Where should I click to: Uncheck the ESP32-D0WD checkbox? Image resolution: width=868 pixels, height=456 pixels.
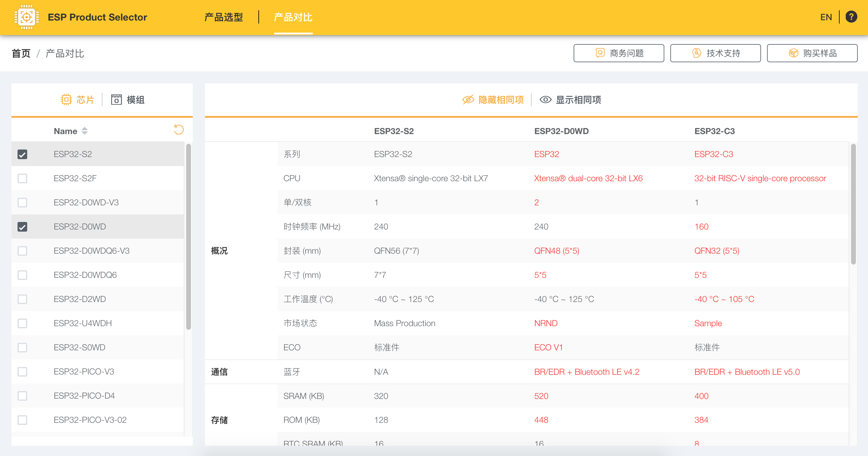[x=22, y=227]
